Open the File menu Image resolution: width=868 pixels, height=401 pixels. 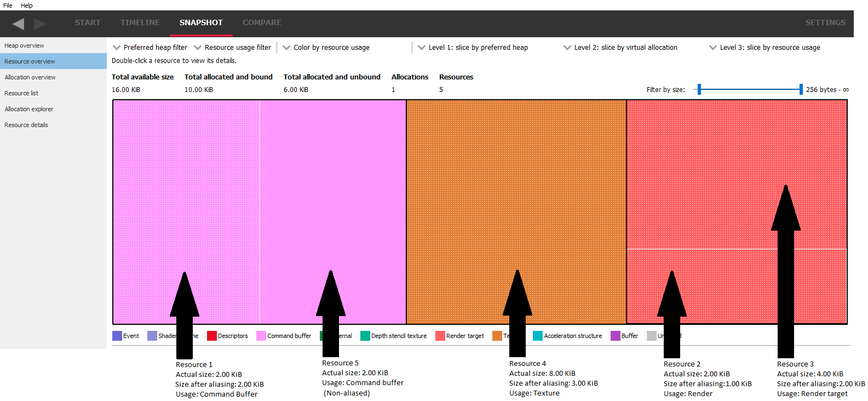pyautogui.click(x=8, y=5)
